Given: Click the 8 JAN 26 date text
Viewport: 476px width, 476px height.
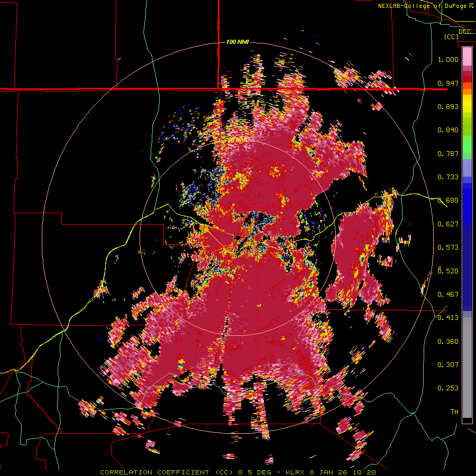Looking at the screenshot, I should 329,472.
